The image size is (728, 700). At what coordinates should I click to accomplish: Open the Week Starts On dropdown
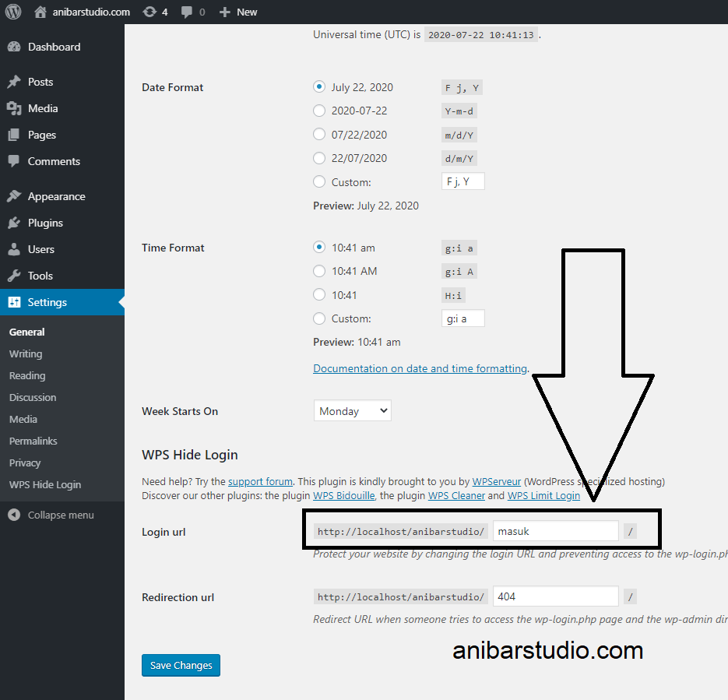point(353,411)
